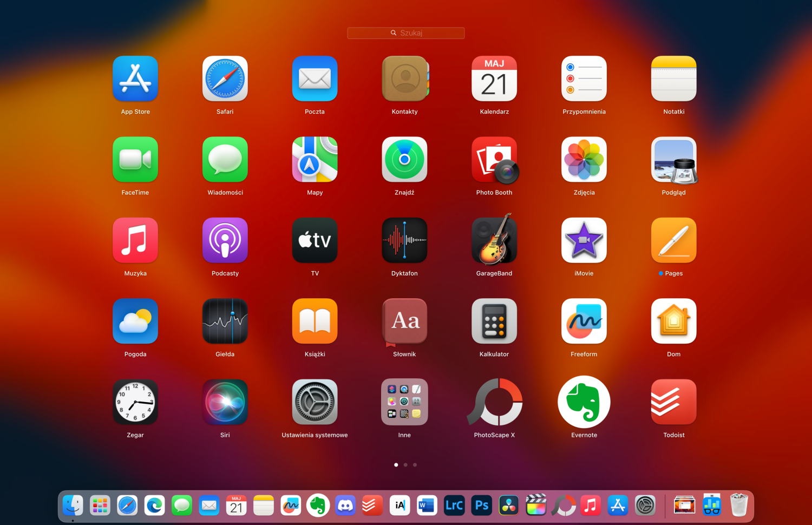Open Microsoft Word in the Dock

[x=427, y=506]
